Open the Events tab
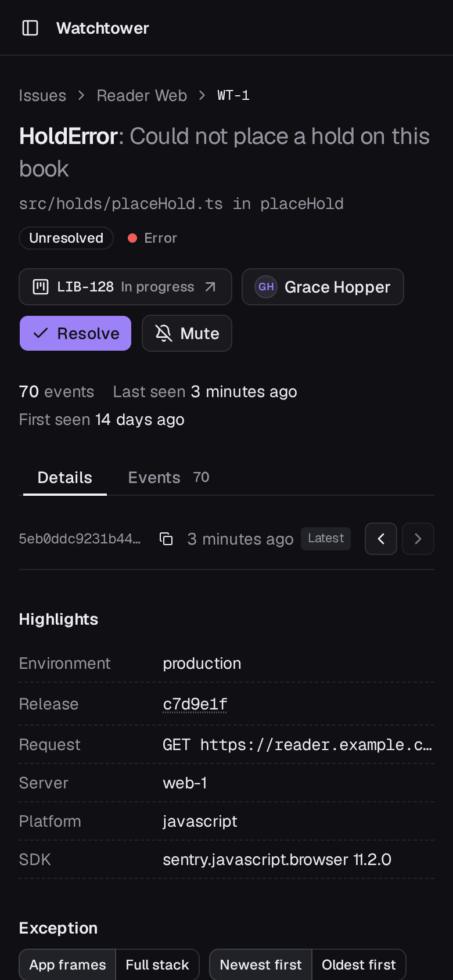The image size is (453, 980). 168,477
